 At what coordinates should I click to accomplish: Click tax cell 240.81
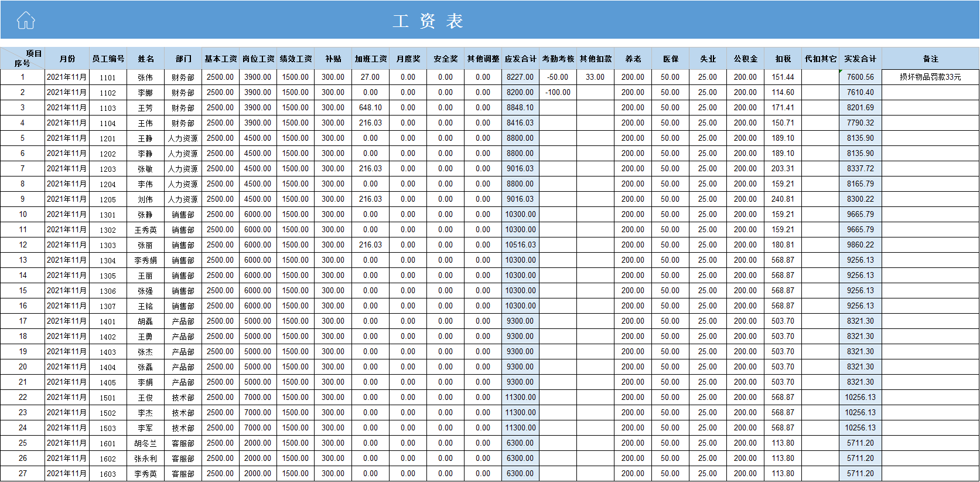783,199
